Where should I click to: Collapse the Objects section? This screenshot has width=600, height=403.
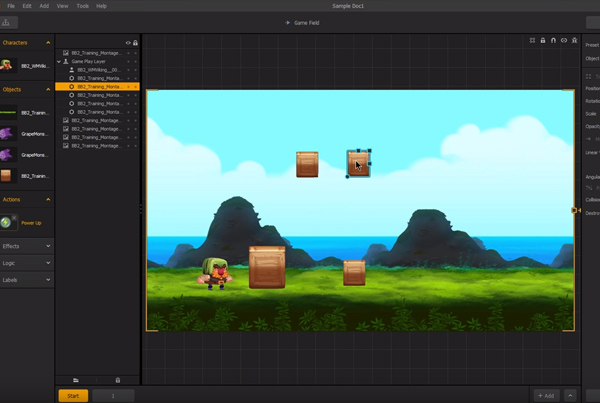pos(48,90)
